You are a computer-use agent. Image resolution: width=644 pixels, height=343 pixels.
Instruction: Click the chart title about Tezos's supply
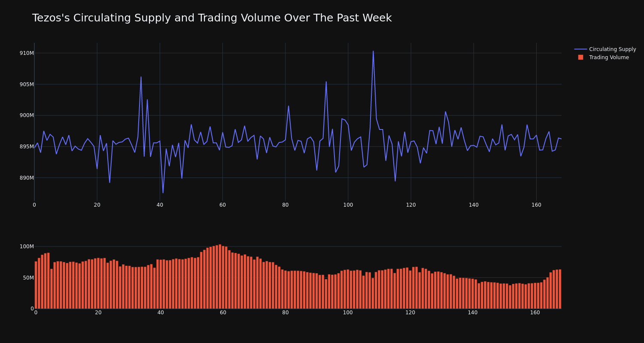212,18
